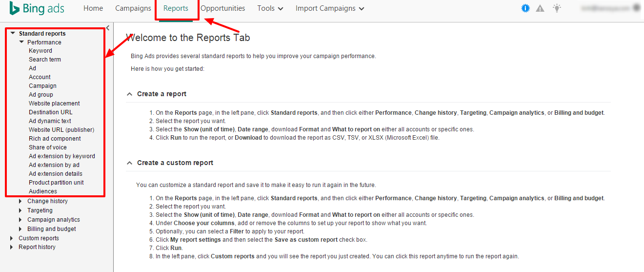Image resolution: width=644 pixels, height=272 pixels.
Task: Select the Rich ad component report
Action: point(55,139)
